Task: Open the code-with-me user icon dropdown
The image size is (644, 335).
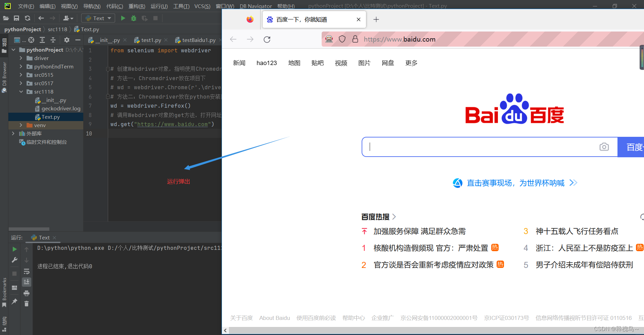Action: 68,18
